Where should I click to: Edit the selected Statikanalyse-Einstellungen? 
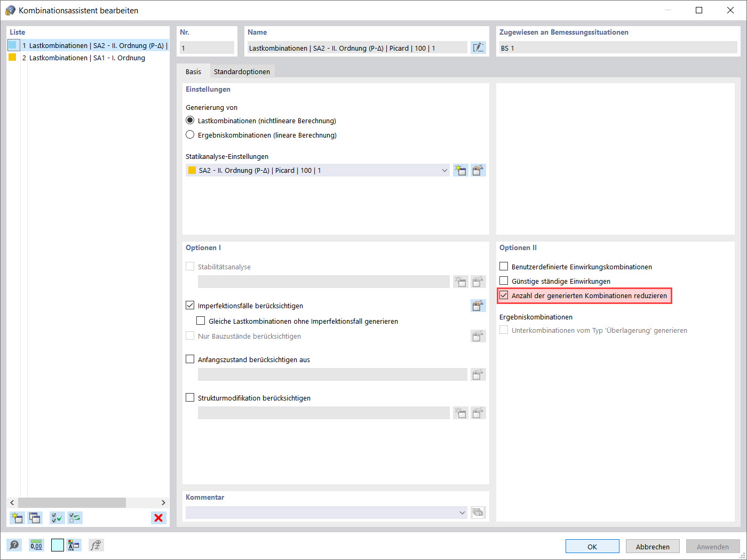[x=478, y=170]
